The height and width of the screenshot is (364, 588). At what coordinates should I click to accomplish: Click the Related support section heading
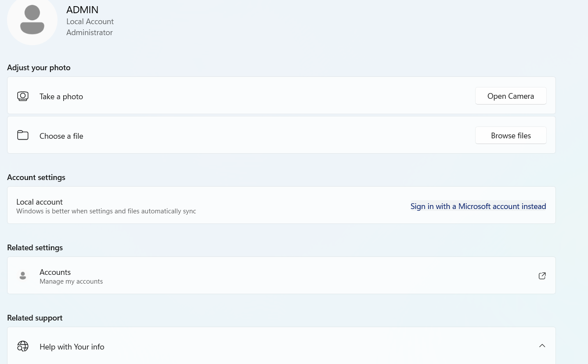click(35, 318)
